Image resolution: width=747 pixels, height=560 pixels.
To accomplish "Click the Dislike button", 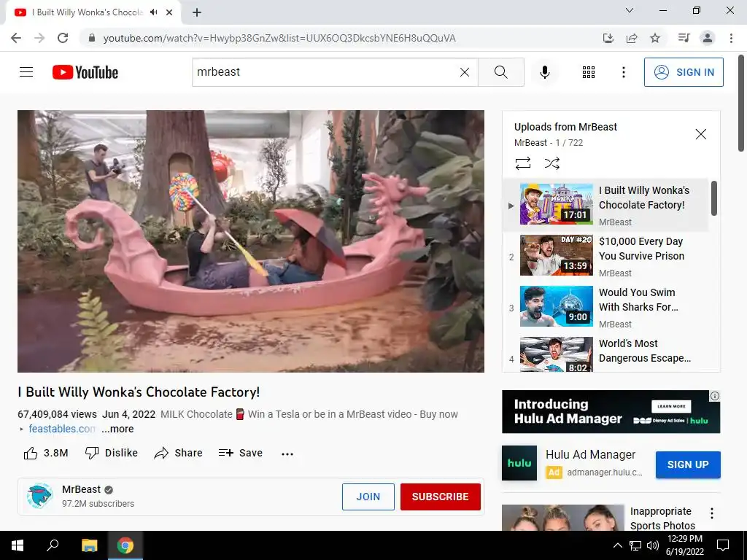I will pyautogui.click(x=112, y=453).
